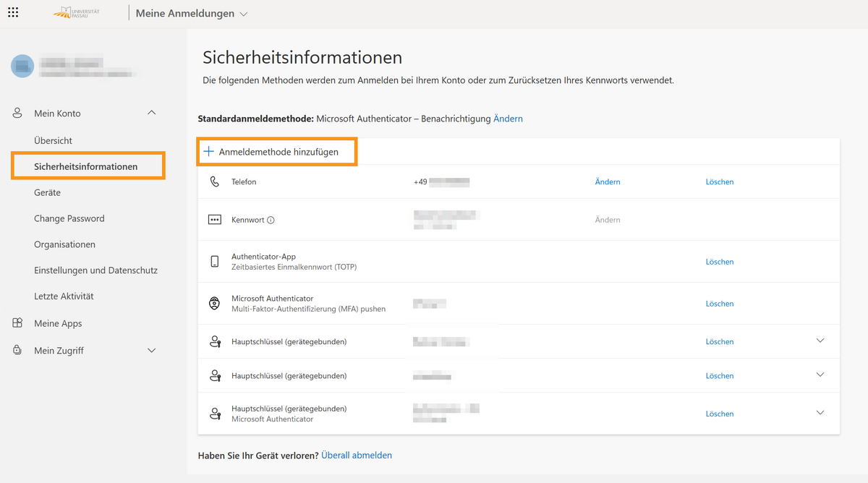868x483 pixels.
Task: Expand the first Hauptschlüssel entry details
Action: click(x=820, y=341)
